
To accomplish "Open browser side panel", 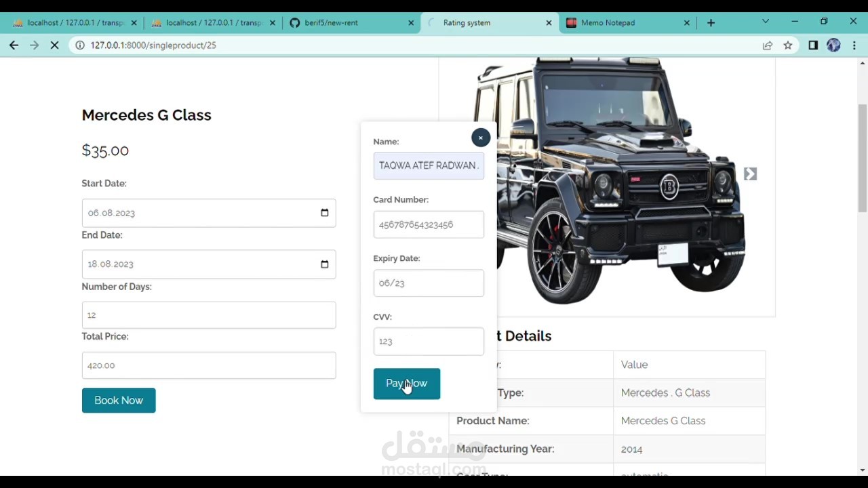I will pos(813,45).
